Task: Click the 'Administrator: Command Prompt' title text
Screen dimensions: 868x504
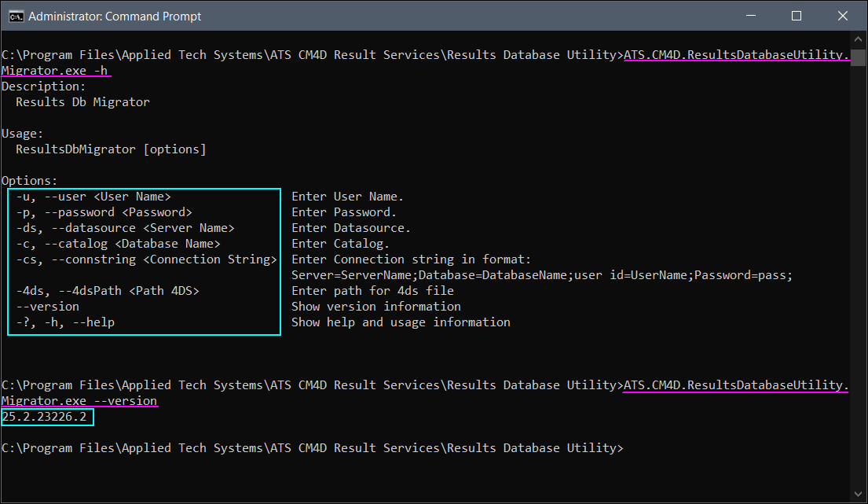Action: pos(115,16)
